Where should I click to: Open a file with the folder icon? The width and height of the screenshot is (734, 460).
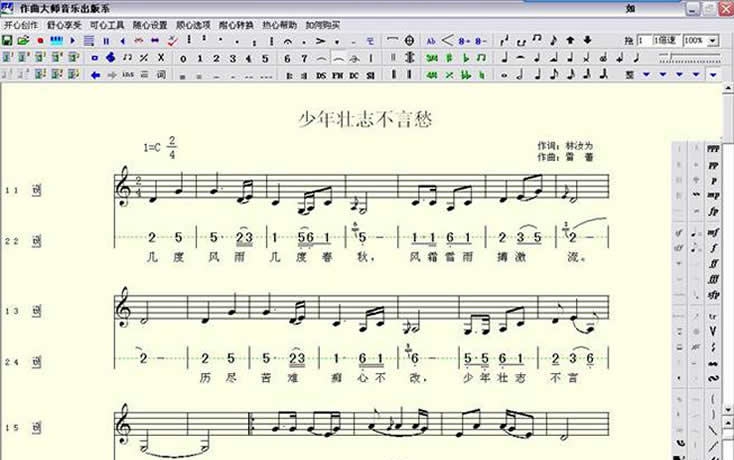coord(23,41)
